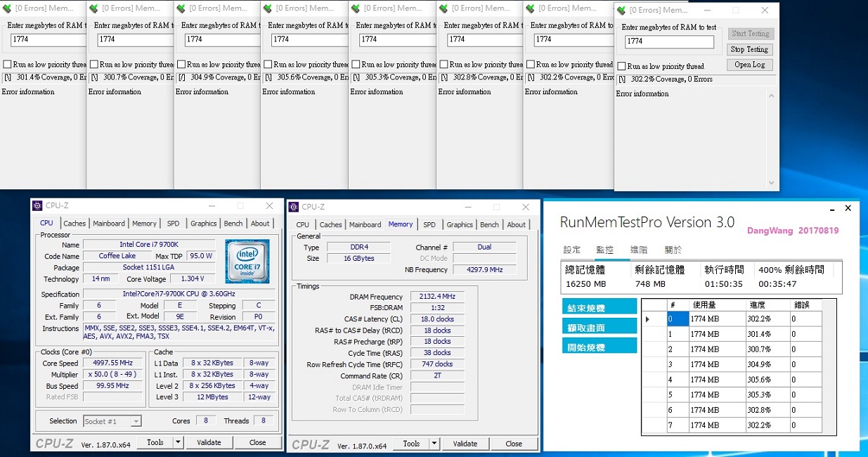Enable low priority thread in the 300.7% MemTest window
The image size is (868, 457).
tap(94, 64)
